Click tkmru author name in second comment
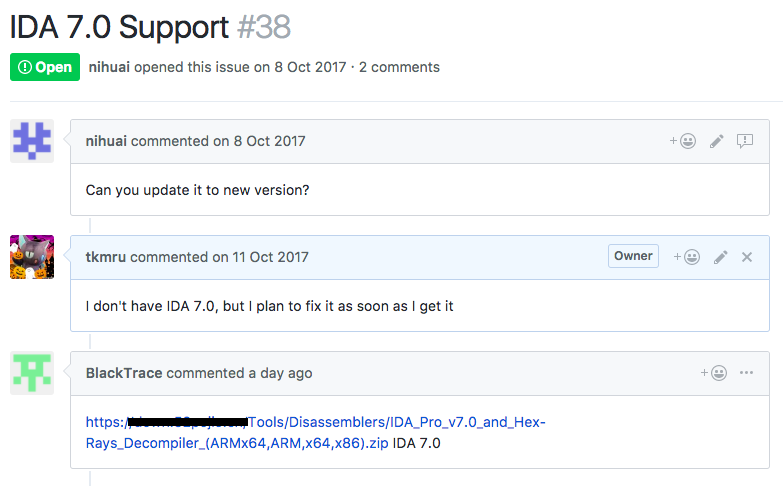Viewport: 783px width, 486px height. tap(105, 257)
